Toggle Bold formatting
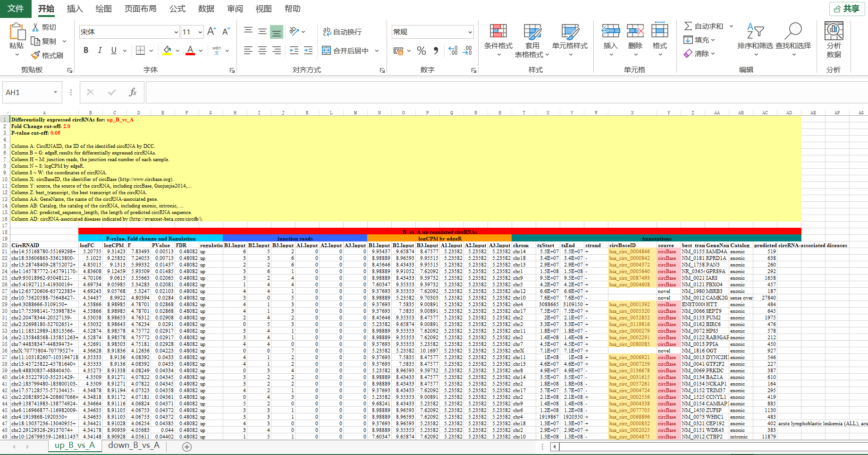Viewport: 868px width, 455px height. 86,50
